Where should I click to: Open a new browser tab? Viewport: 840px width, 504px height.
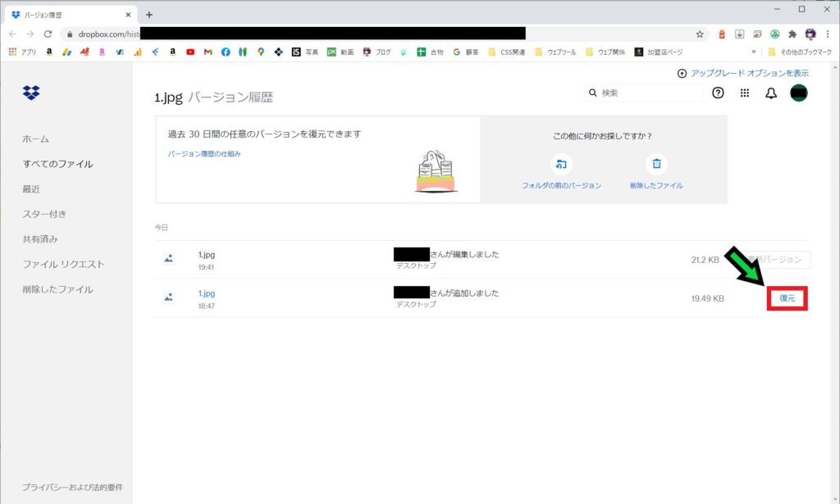tap(148, 14)
